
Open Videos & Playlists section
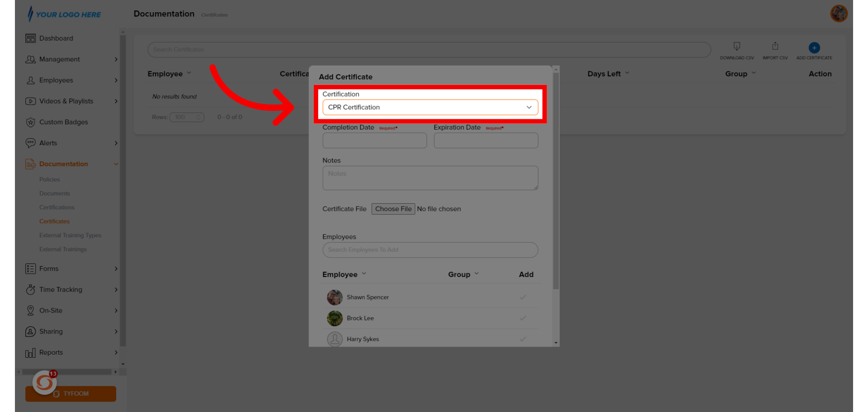tap(30, 101)
